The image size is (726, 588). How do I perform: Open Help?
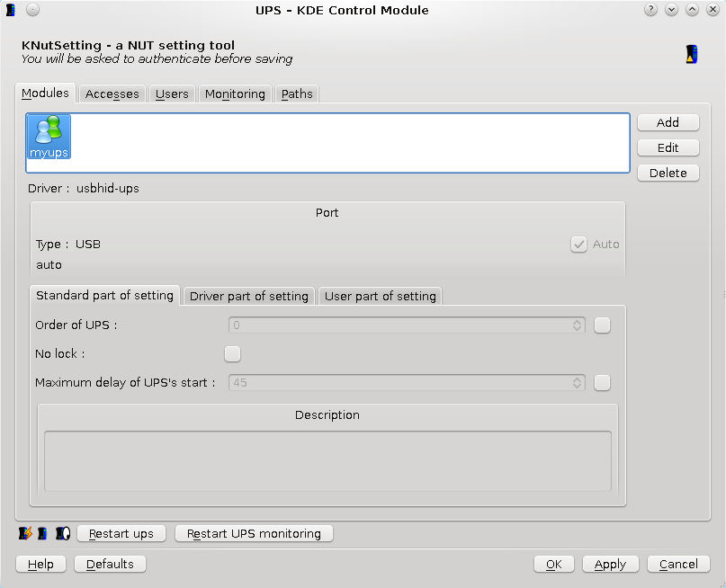coord(40,564)
